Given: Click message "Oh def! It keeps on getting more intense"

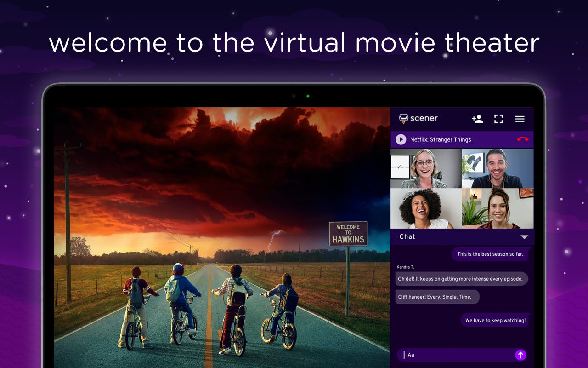Looking at the screenshot, I should (x=462, y=279).
